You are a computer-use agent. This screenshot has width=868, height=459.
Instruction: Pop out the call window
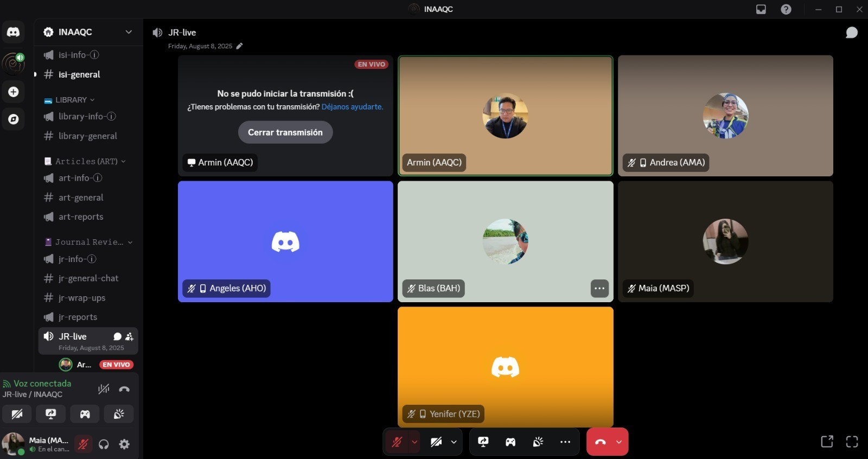pos(827,442)
